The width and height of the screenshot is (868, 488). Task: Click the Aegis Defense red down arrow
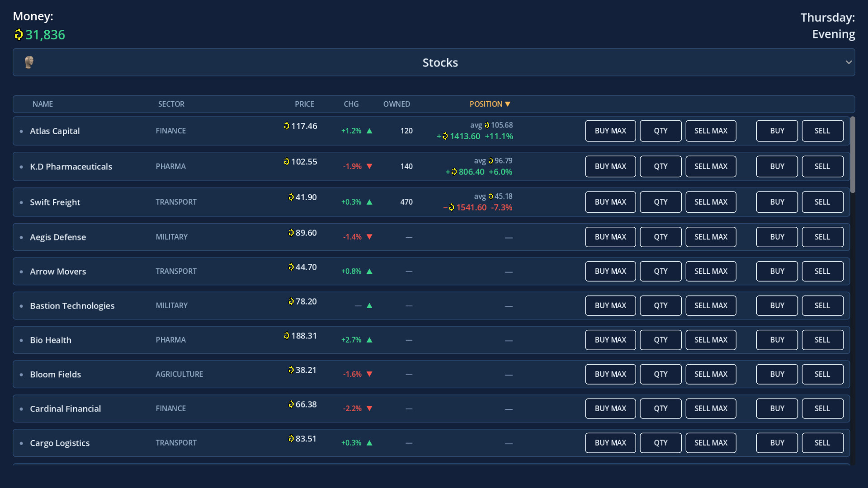[x=369, y=237]
